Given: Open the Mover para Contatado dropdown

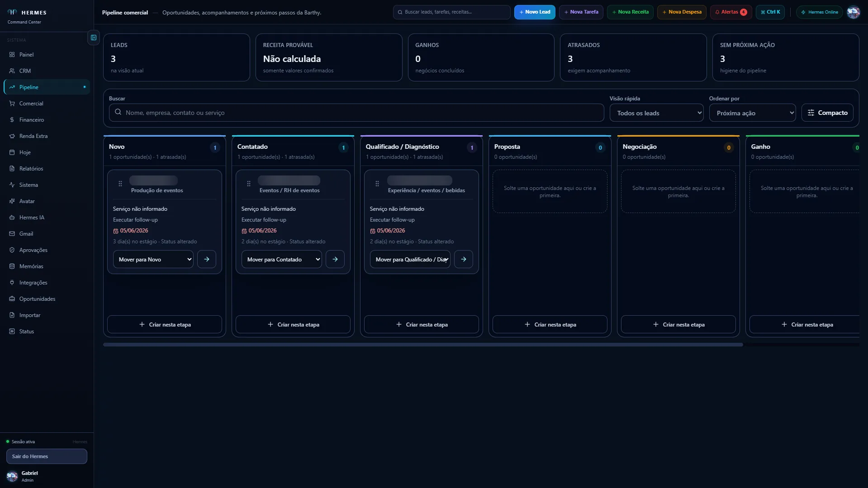Looking at the screenshot, I should 281,259.
